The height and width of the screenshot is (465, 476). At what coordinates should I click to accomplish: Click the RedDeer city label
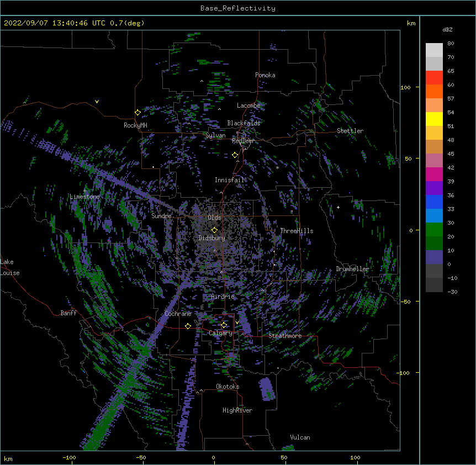coord(243,141)
